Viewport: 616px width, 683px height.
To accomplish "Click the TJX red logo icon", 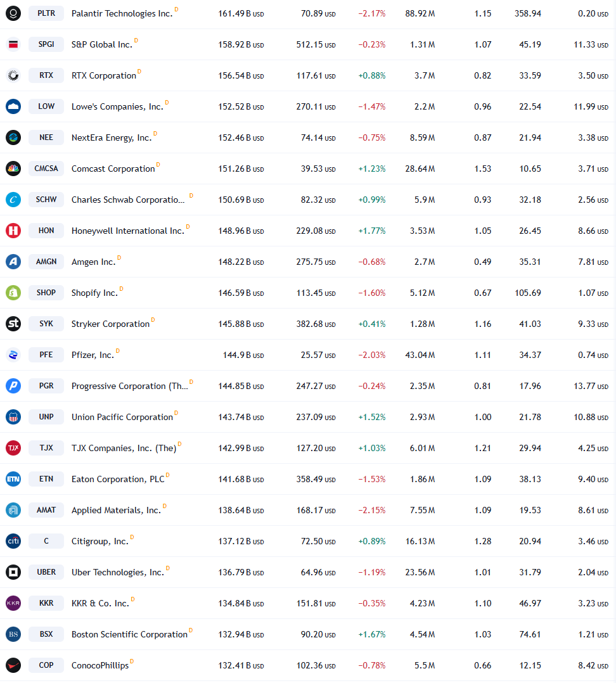I will coord(13,448).
